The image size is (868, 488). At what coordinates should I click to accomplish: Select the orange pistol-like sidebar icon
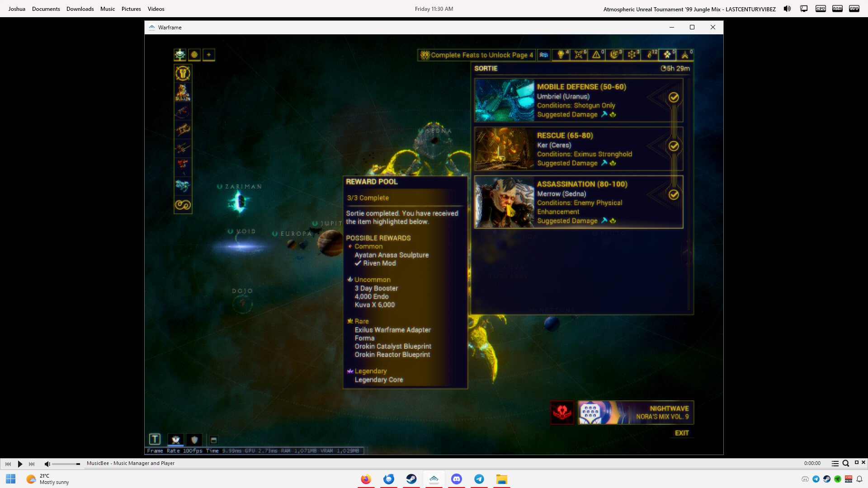[x=183, y=130]
